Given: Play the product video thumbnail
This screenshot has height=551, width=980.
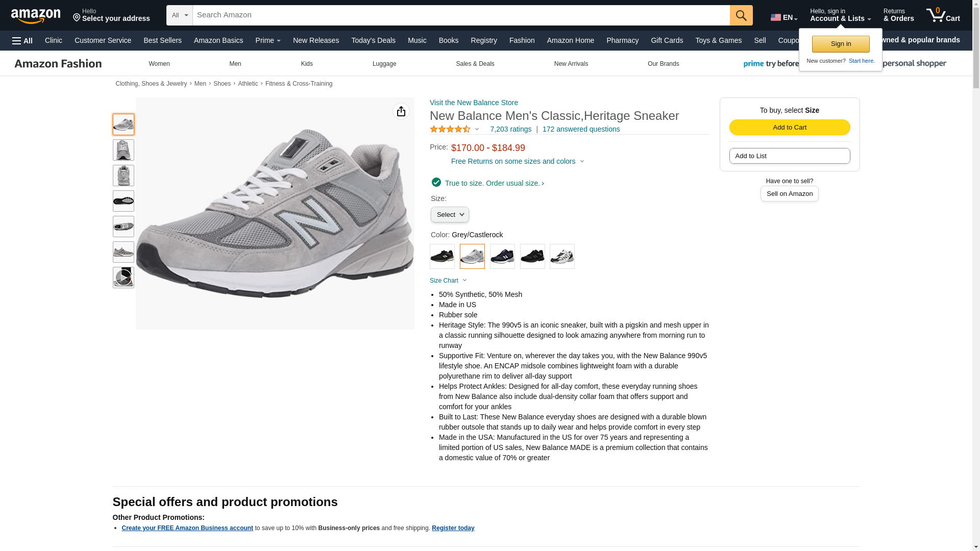Looking at the screenshot, I should pos(123,278).
